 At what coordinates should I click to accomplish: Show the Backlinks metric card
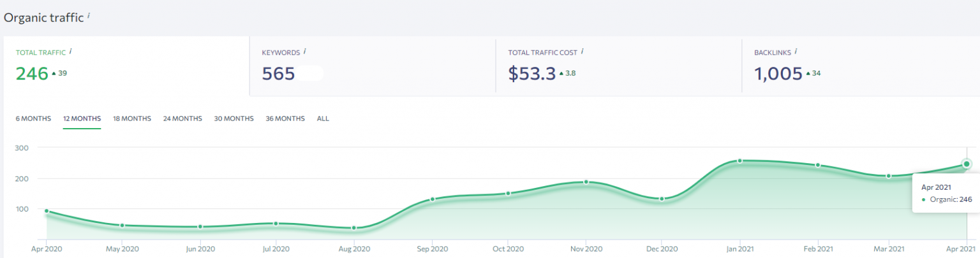(860, 66)
